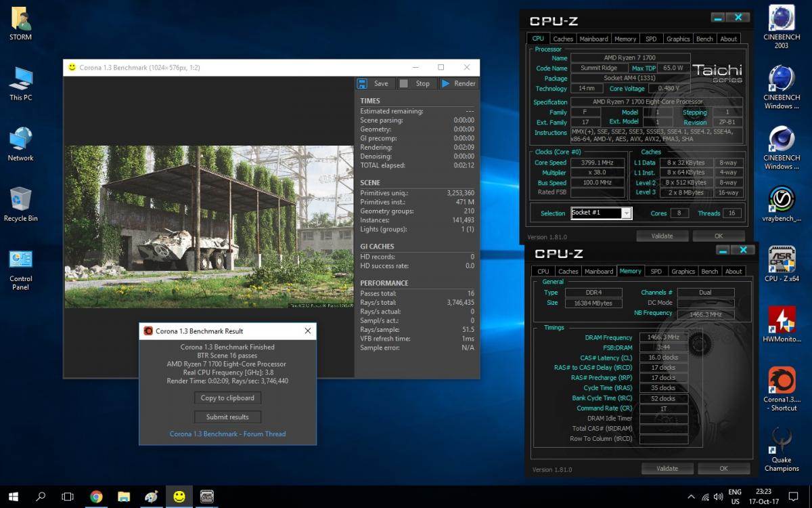Image resolution: width=812 pixels, height=508 pixels.
Task: Switch to CPU tab in CPU-Z memory timings window
Action: pyautogui.click(x=543, y=271)
